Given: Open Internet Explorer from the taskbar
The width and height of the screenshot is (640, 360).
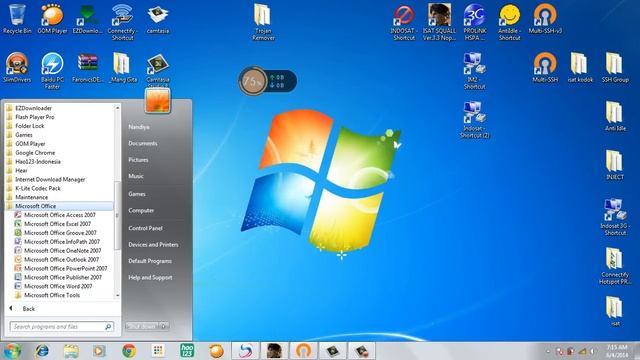Looking at the screenshot, I should click(x=42, y=351).
